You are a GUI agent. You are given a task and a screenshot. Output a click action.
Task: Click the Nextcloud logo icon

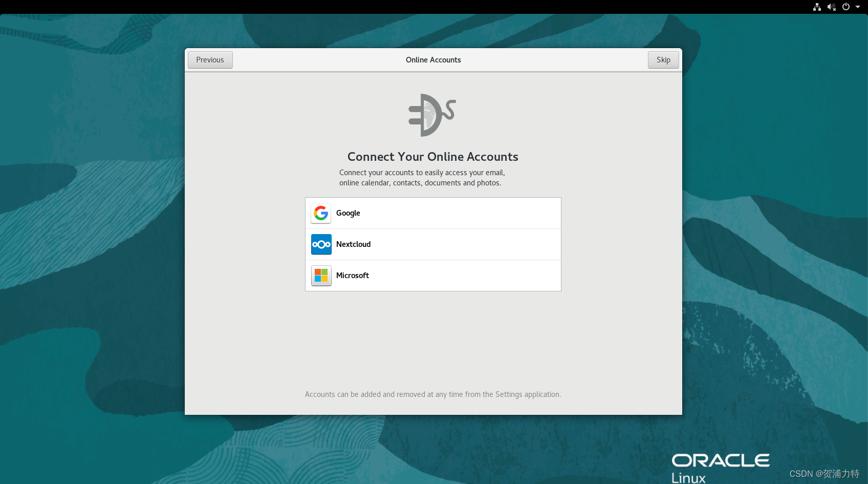[x=321, y=244]
